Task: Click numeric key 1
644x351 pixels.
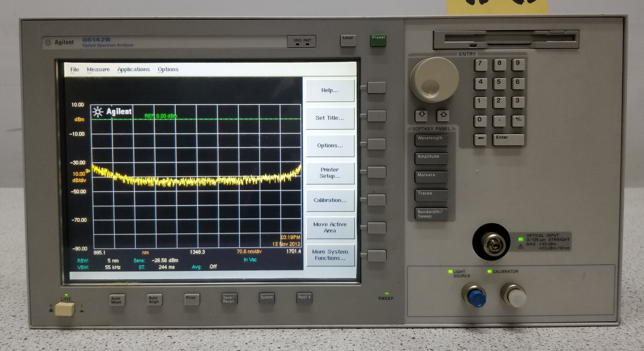Action: click(480, 103)
